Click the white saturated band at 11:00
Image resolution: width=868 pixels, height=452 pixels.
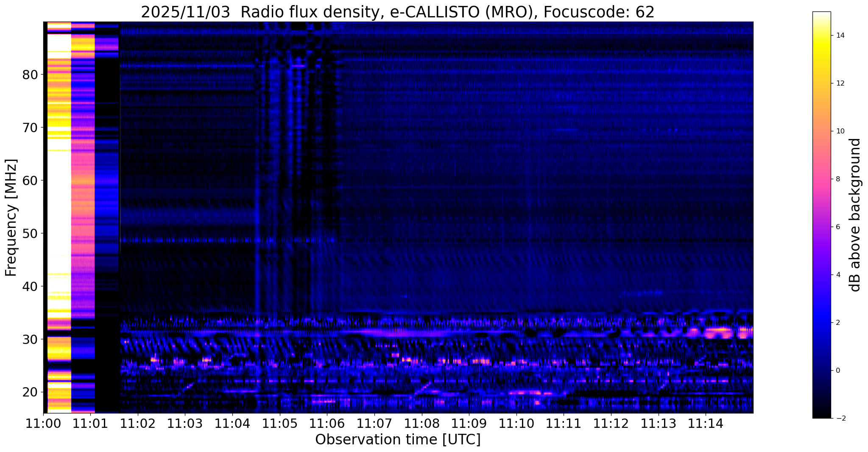59,212
